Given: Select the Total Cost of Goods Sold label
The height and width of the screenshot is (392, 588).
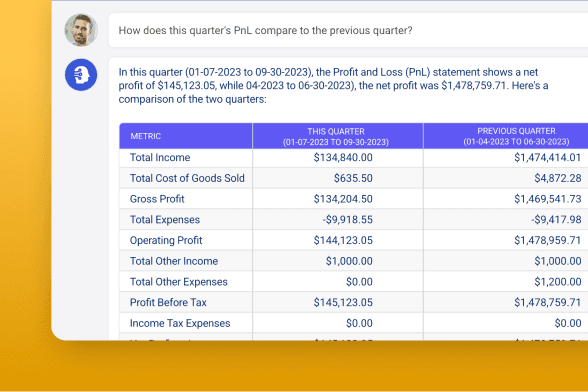Looking at the screenshot, I should (x=187, y=178).
